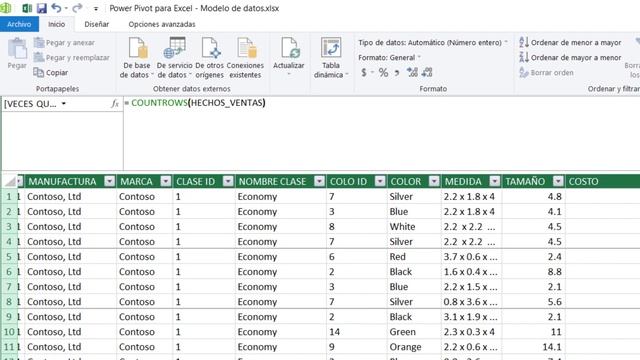Click the Black cell in row 6
Image resolution: width=640 pixels, height=360 pixels.
click(x=414, y=272)
